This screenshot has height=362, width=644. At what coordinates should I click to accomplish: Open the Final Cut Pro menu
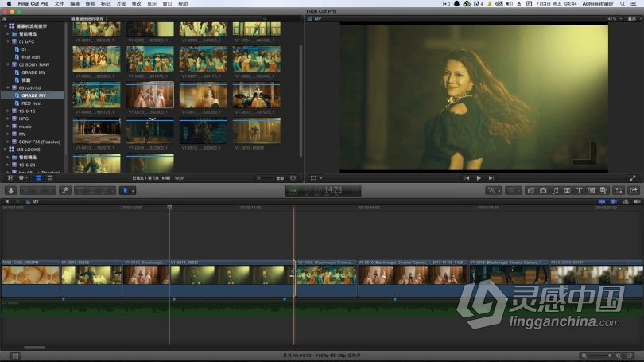[x=33, y=4]
